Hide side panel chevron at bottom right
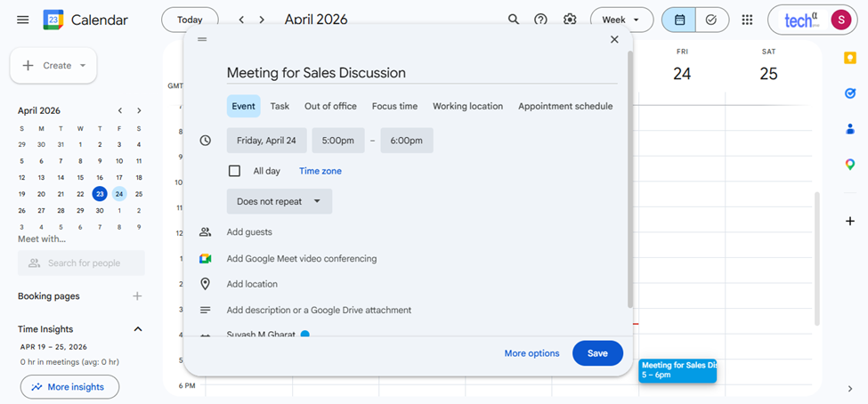 (849, 389)
